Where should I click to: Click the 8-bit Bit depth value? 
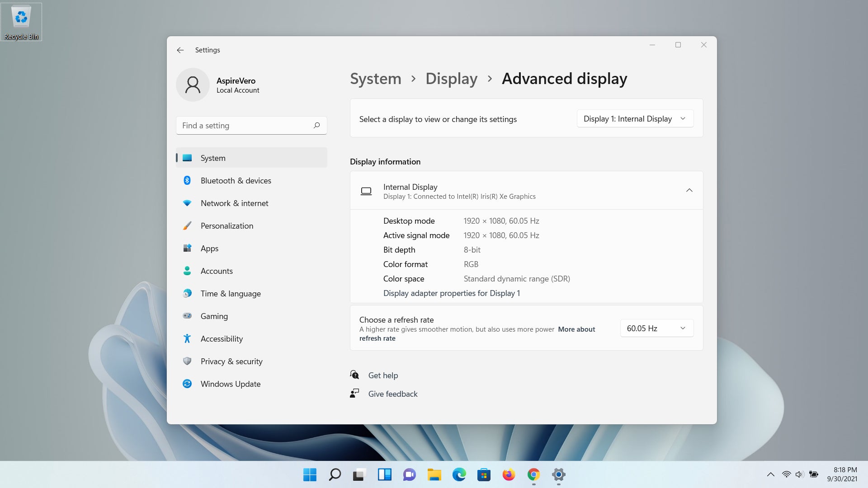pyautogui.click(x=472, y=250)
